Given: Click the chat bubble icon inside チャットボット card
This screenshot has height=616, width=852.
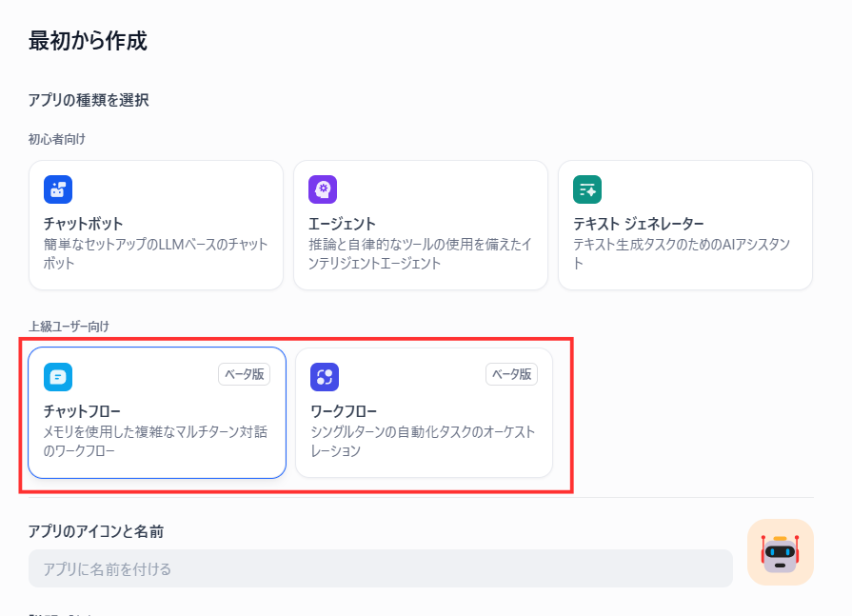Looking at the screenshot, I should point(58,189).
